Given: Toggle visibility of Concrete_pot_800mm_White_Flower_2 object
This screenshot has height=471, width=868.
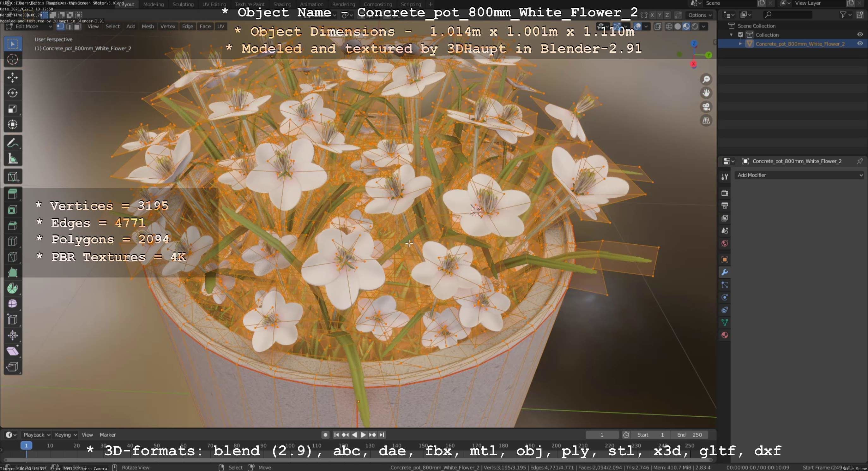Looking at the screenshot, I should pos(859,44).
